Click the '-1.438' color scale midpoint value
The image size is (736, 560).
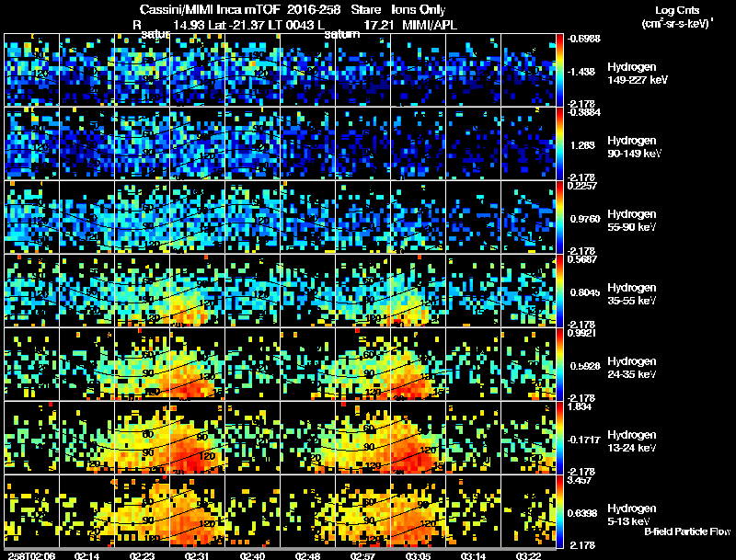[581, 72]
